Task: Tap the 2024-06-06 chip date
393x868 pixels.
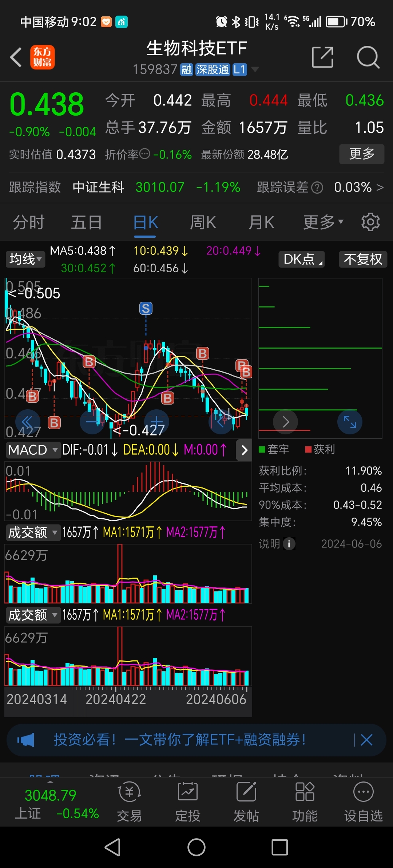Action: click(351, 544)
